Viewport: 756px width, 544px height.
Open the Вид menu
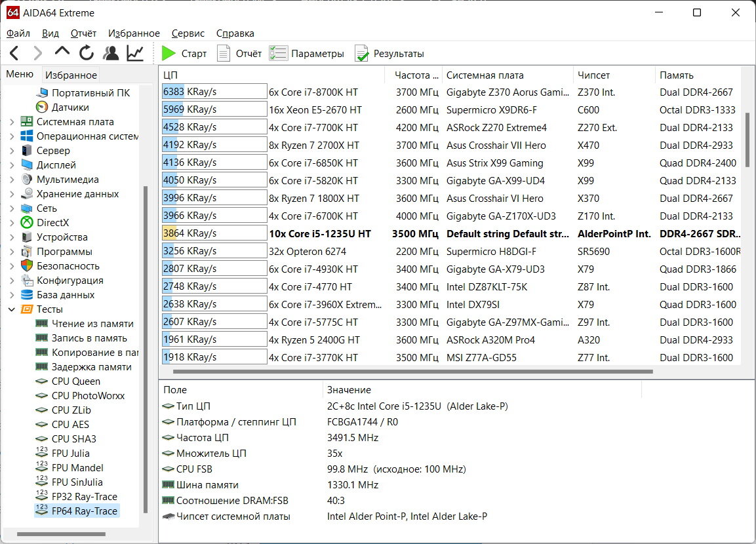(x=50, y=33)
